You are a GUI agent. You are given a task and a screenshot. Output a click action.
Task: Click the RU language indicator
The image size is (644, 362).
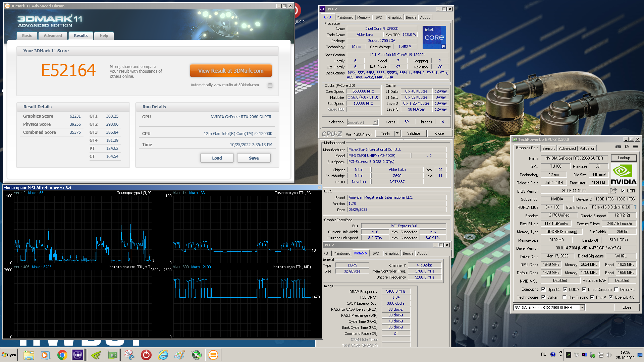[x=544, y=354]
